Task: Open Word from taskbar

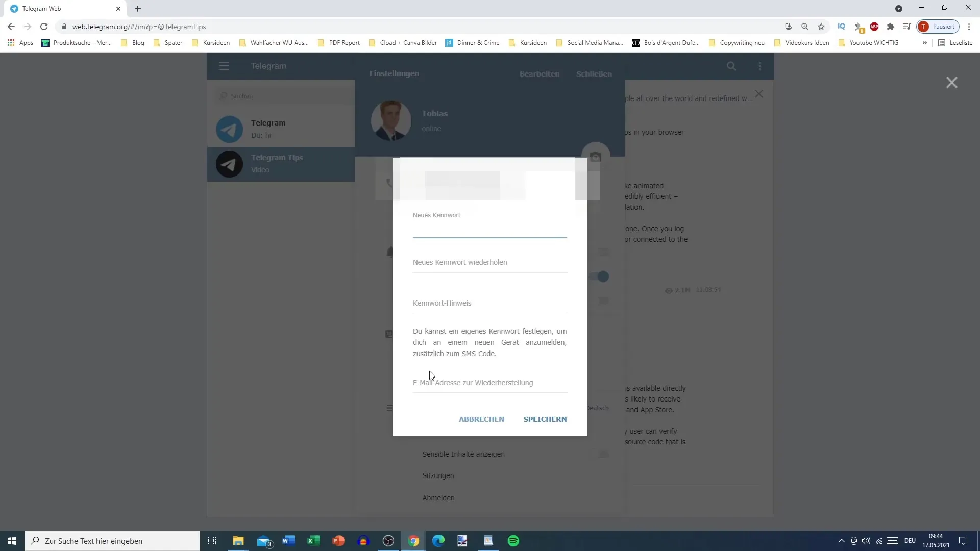Action: click(x=288, y=541)
